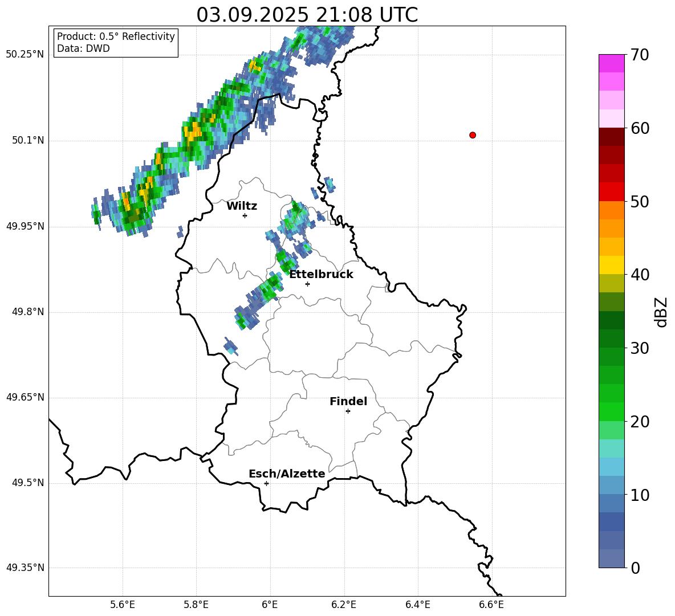Click the Data: DWD text
The image size is (675, 616).
(x=83, y=48)
